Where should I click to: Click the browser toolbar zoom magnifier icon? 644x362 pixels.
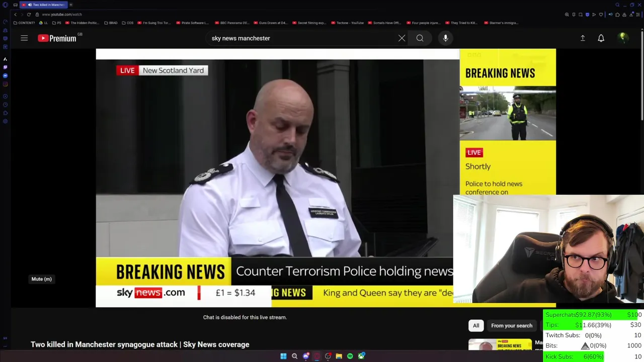click(x=567, y=15)
